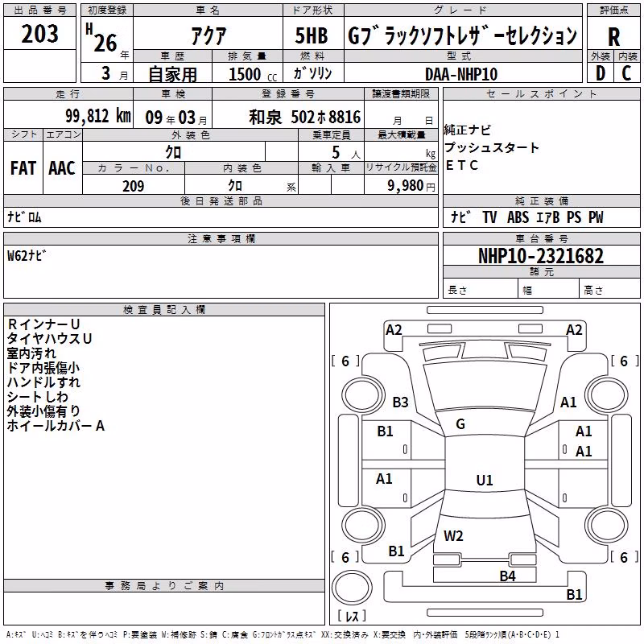Click TV in genuine equipment list
Screen dimensions: 644x644
(489, 217)
